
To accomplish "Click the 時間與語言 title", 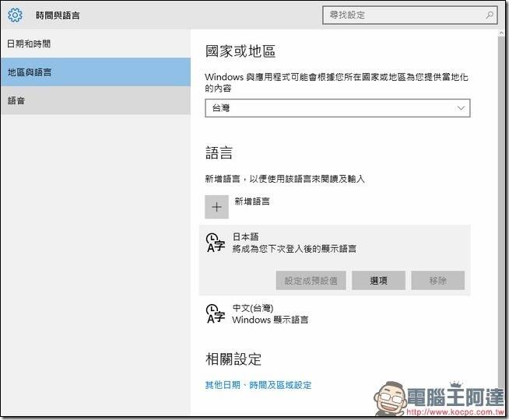I will click(x=58, y=16).
